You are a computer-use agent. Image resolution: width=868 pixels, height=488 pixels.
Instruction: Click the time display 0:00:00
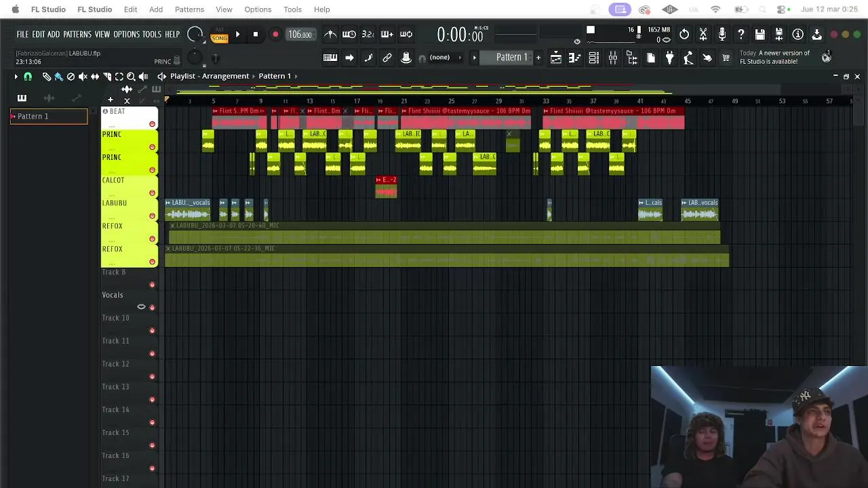(x=460, y=35)
